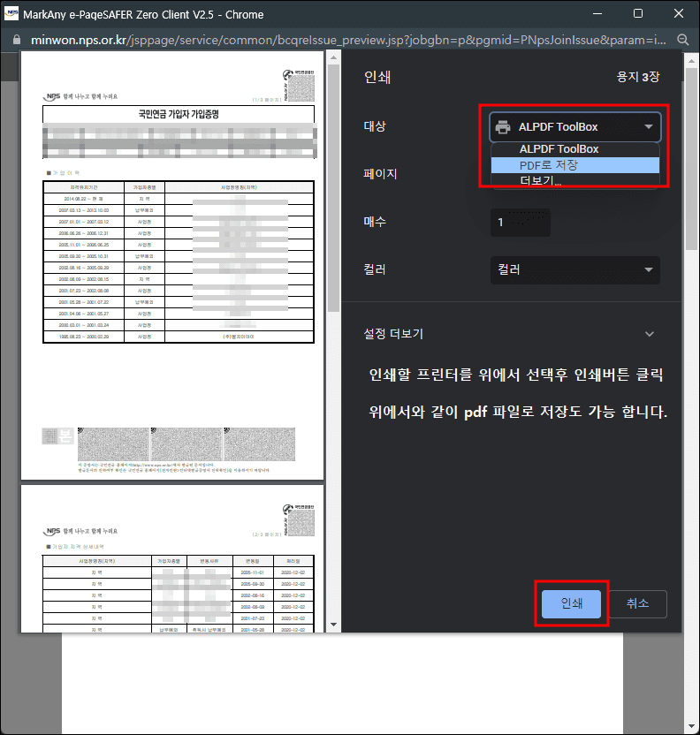Image resolution: width=700 pixels, height=735 pixels.
Task: Open the ALPDF ToolBox destination dropdown
Action: (x=574, y=126)
